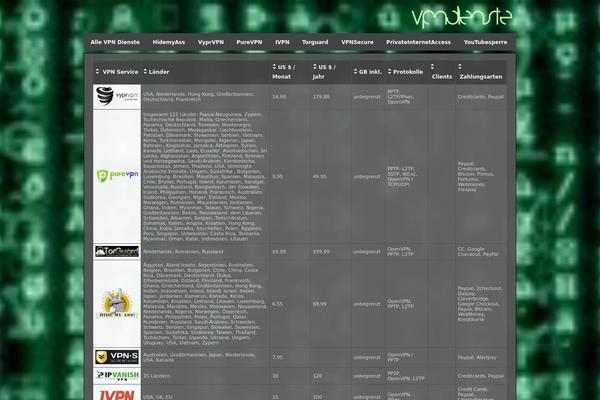This screenshot has width=600, height=400.
Task: Sort table by Zahlungsarten column
Action: (x=480, y=72)
